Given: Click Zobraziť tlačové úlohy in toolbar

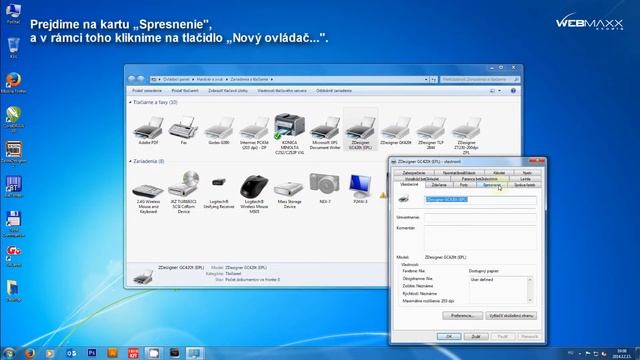Looking at the screenshot, I should (x=228, y=91).
